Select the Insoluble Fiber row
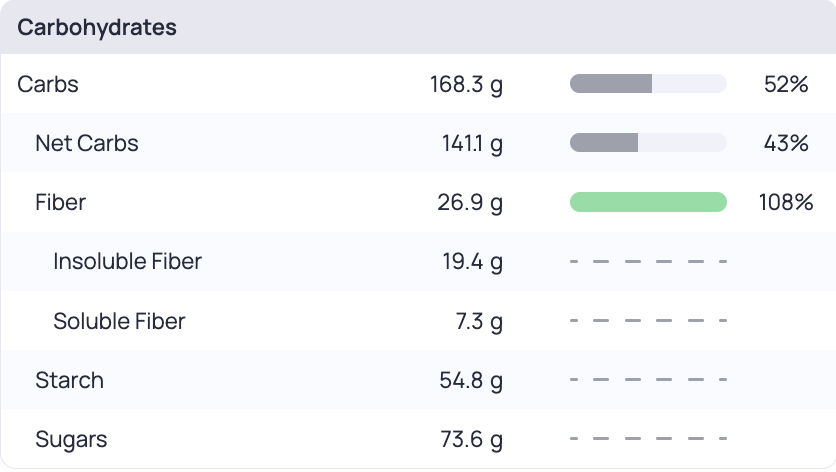 coord(418,261)
